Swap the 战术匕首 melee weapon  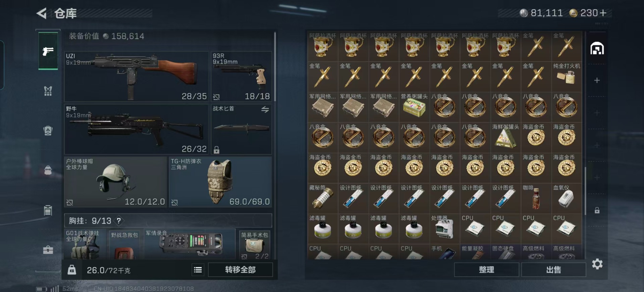coord(265,109)
